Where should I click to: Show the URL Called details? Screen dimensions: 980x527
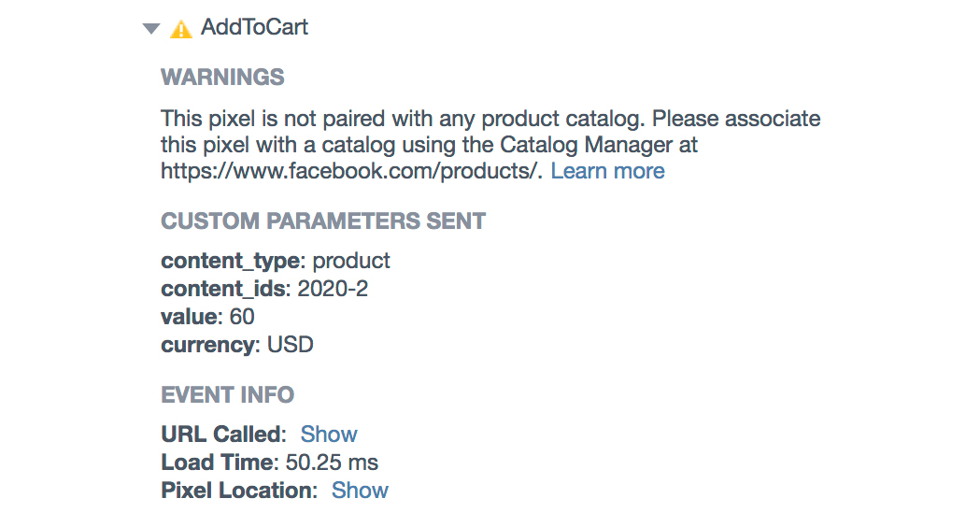[x=329, y=434]
